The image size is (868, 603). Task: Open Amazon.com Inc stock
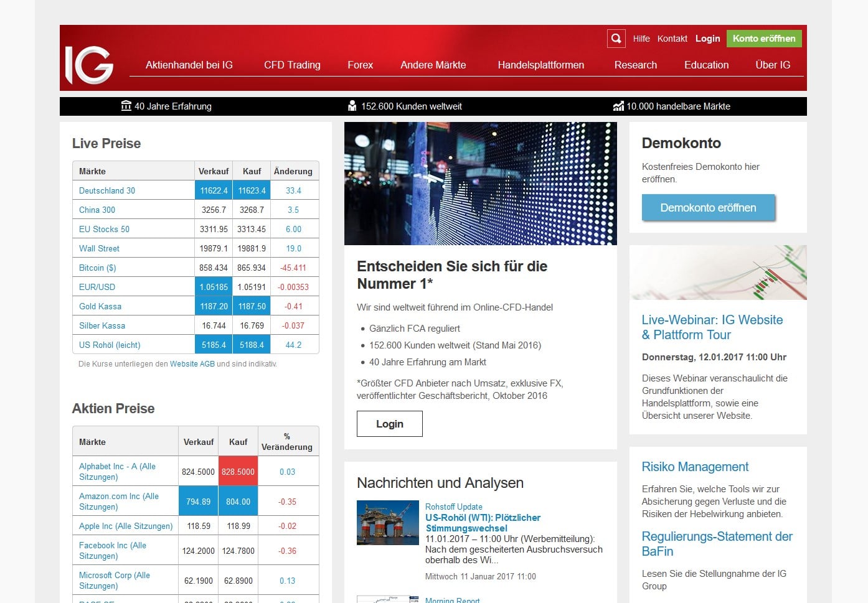click(119, 502)
